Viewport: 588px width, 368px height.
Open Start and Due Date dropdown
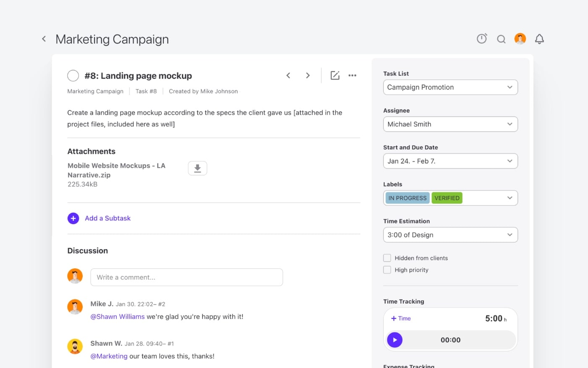coord(450,161)
